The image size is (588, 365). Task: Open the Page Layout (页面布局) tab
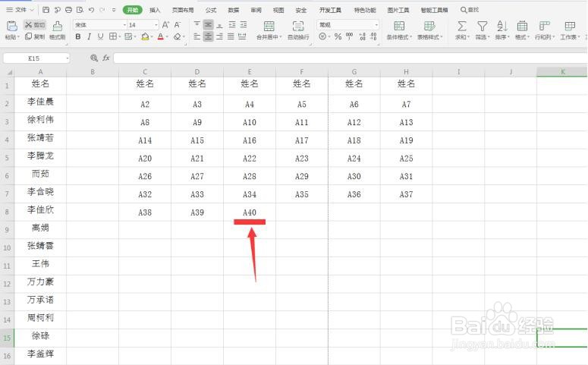pos(183,10)
